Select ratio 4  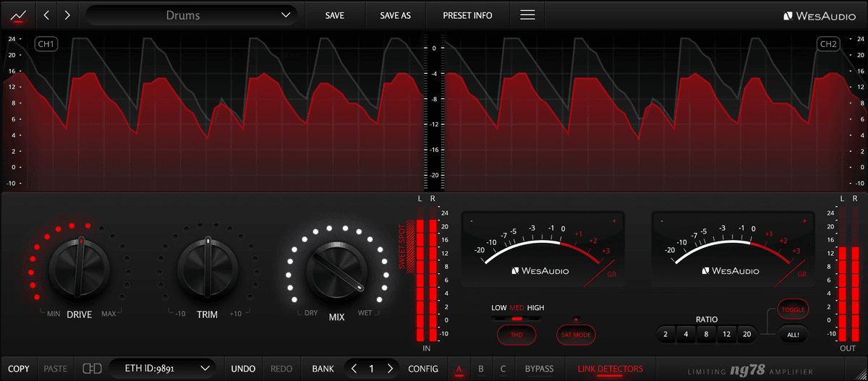point(686,335)
